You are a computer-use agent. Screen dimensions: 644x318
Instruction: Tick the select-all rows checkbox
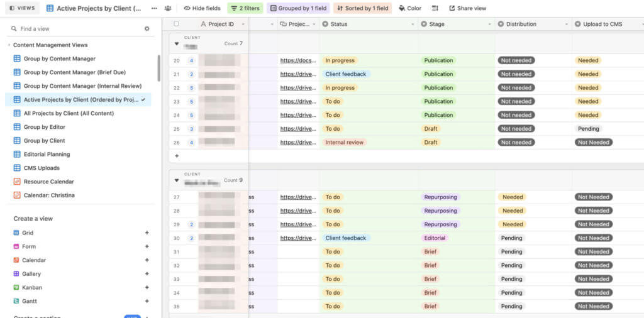pos(176,24)
